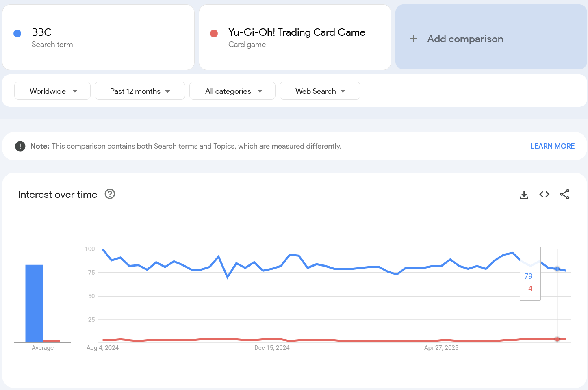This screenshot has height=390, width=588.
Task: Download the Interest over time data
Action: coord(524,195)
